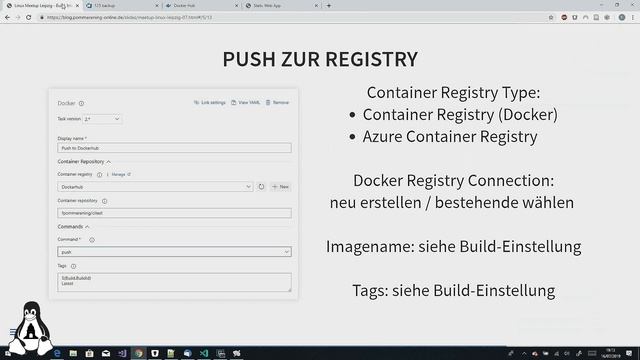Click the info icon next to Docker
Image resolution: width=640 pixels, height=360 pixels.
(81, 103)
